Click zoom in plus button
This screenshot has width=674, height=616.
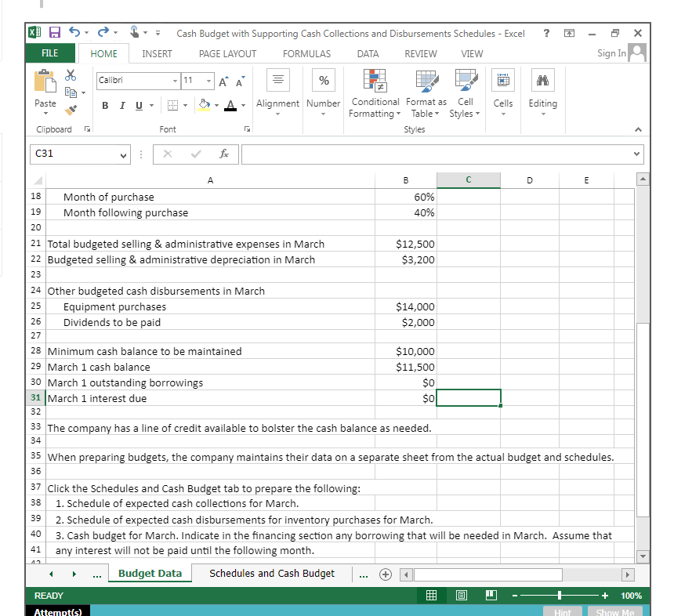click(605, 596)
